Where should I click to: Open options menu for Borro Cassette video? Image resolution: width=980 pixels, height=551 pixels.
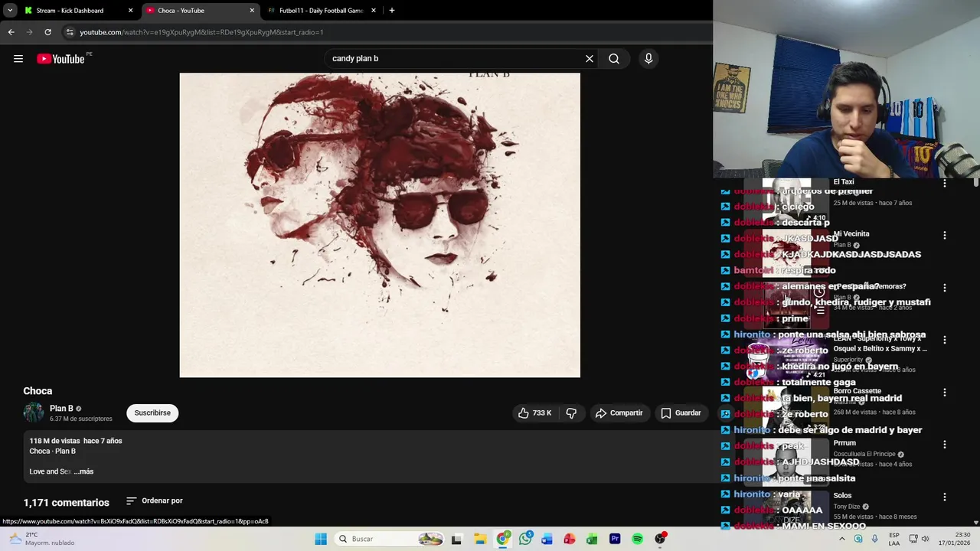(945, 393)
